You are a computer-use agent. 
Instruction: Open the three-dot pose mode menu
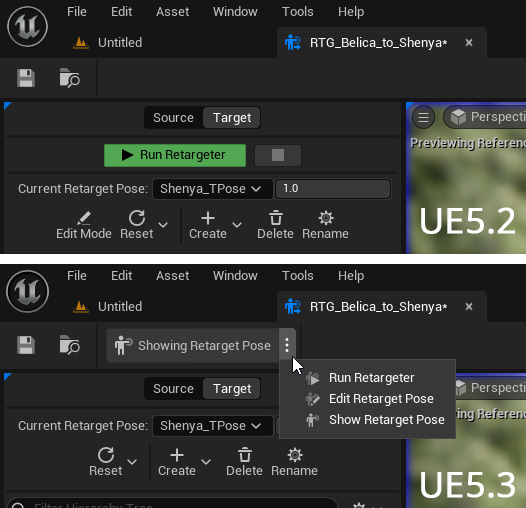tap(287, 345)
